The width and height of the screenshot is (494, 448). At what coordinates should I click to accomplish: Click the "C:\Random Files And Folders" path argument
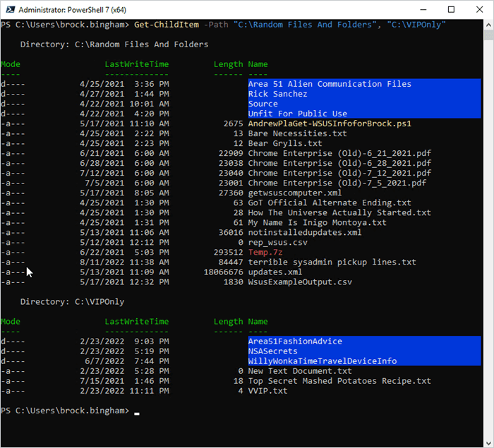305,25
